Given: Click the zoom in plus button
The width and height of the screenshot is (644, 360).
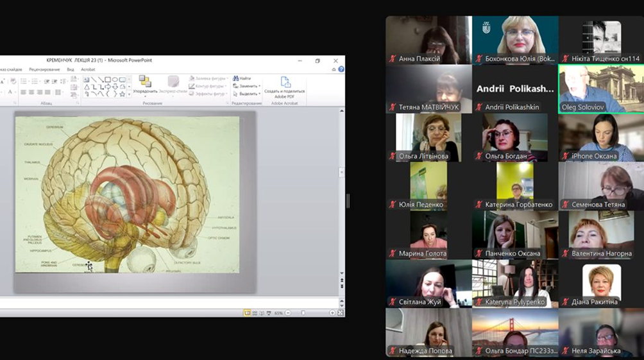Looking at the screenshot, I should tap(332, 313).
